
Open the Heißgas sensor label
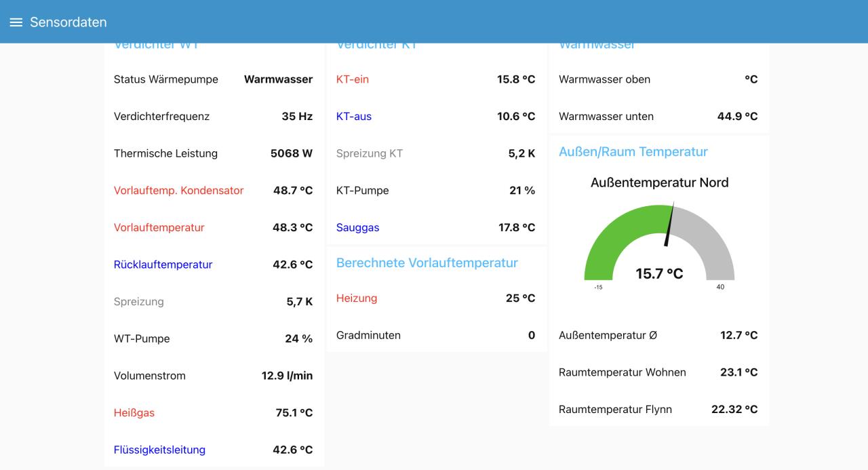pos(134,413)
